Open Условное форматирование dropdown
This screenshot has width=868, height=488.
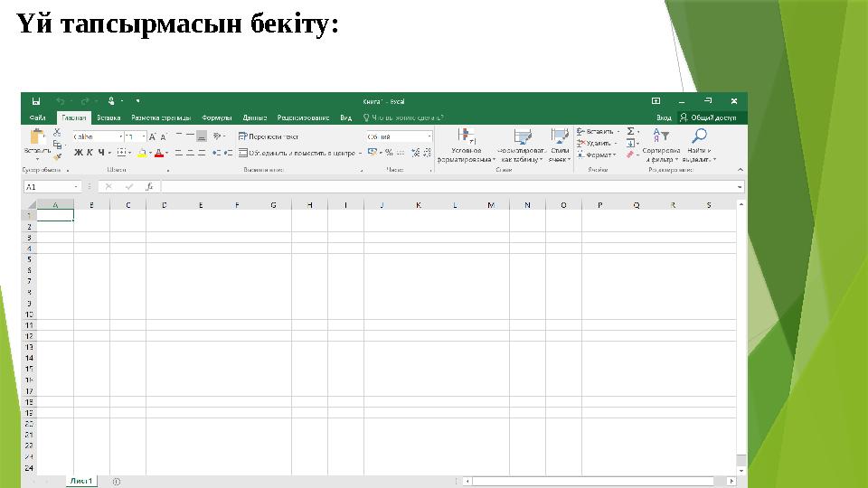pyautogui.click(x=467, y=145)
